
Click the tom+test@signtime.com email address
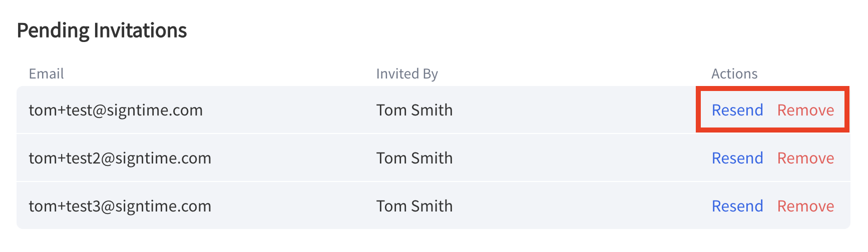click(116, 110)
